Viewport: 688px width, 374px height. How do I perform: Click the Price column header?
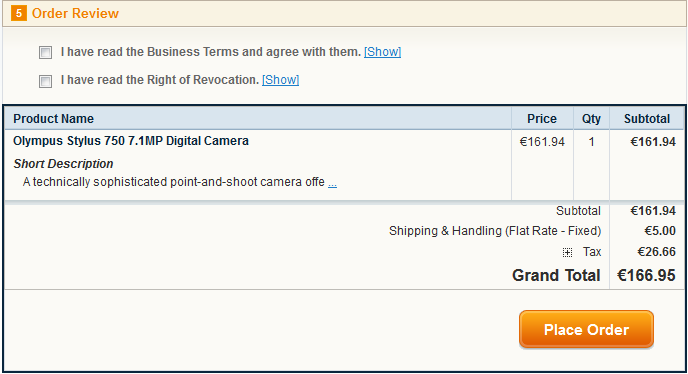tap(542, 119)
